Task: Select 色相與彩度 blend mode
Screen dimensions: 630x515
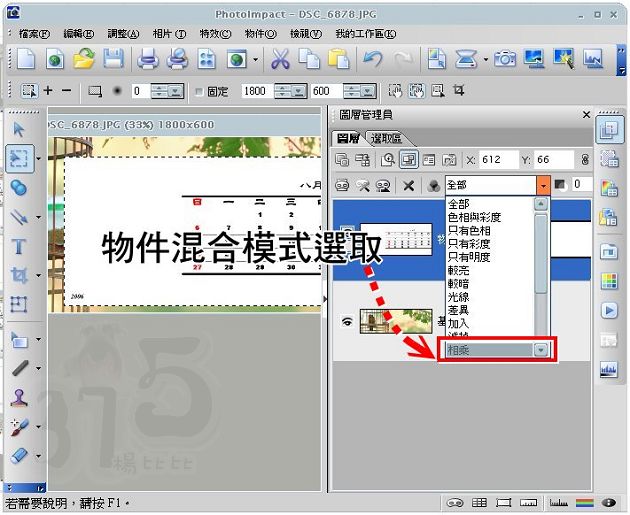Action: 475,217
